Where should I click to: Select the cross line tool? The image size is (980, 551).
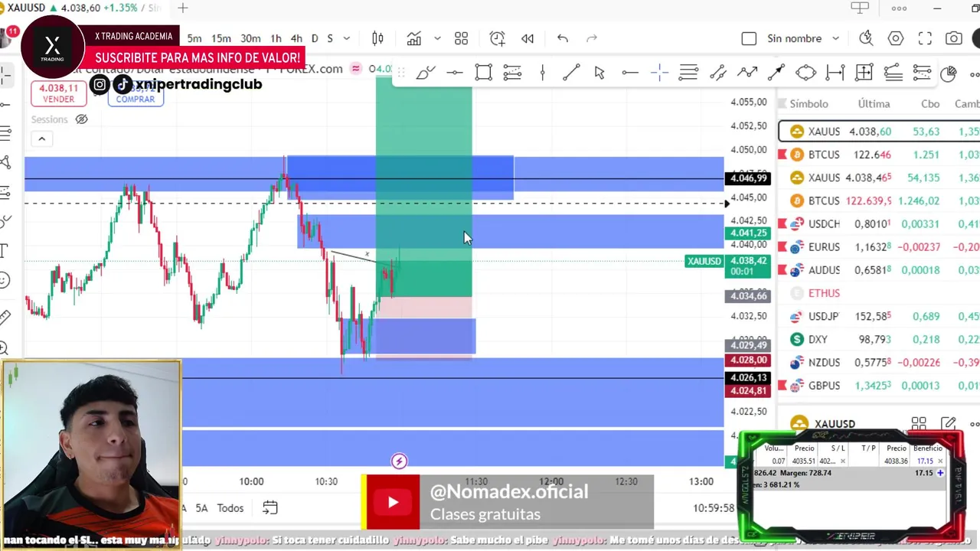coord(659,73)
